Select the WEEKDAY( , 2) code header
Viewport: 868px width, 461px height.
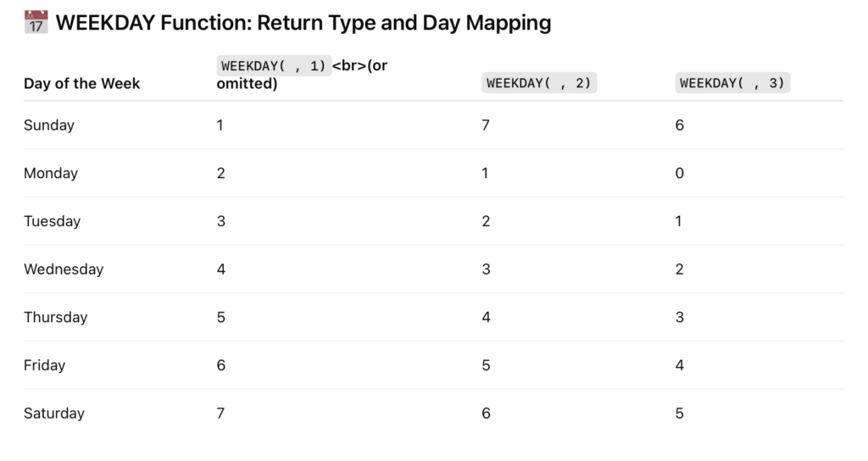[539, 83]
